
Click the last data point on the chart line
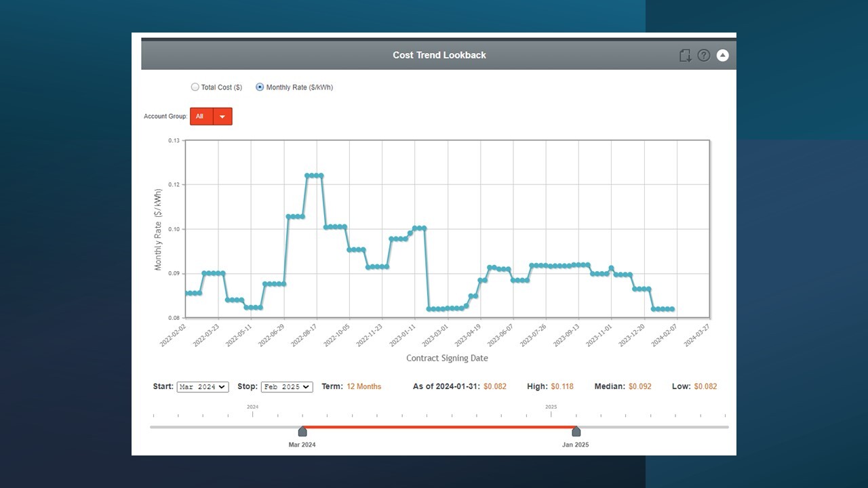coord(672,309)
